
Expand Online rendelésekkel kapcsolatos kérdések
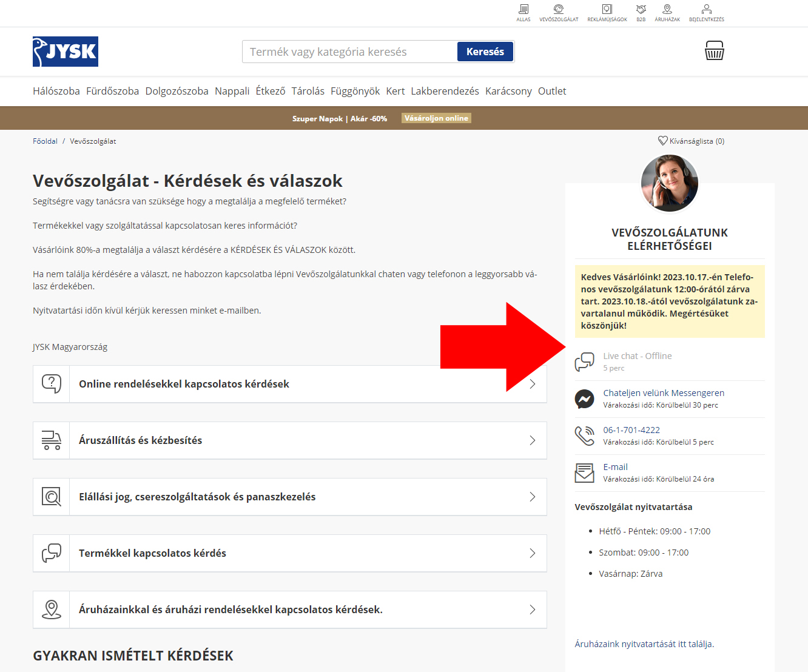coord(290,384)
